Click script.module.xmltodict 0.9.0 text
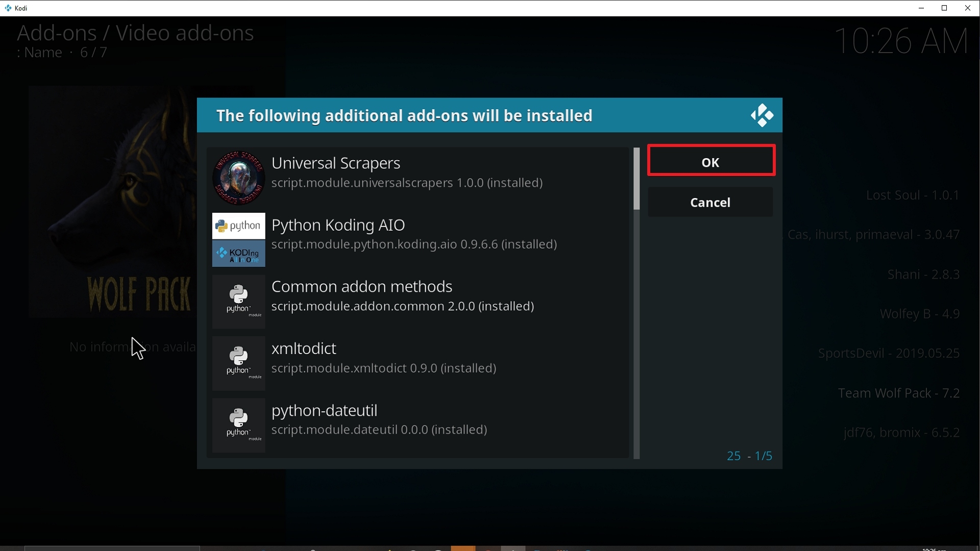The height and width of the screenshot is (551, 980). click(x=384, y=368)
